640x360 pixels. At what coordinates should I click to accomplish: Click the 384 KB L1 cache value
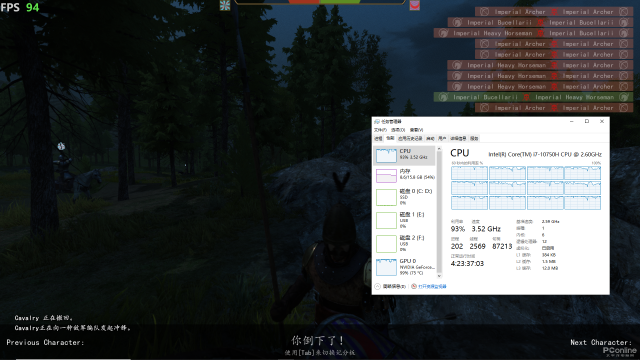pos(549,255)
